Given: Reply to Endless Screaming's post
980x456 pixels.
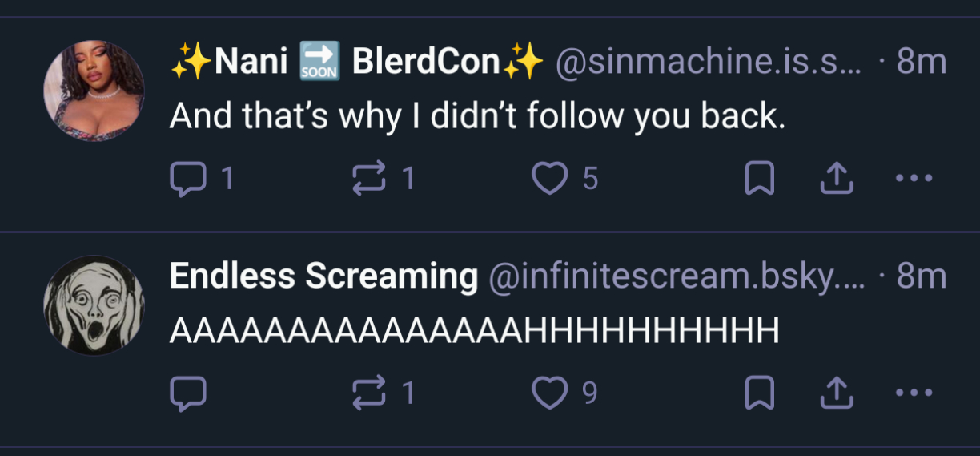Looking at the screenshot, I should tap(188, 393).
